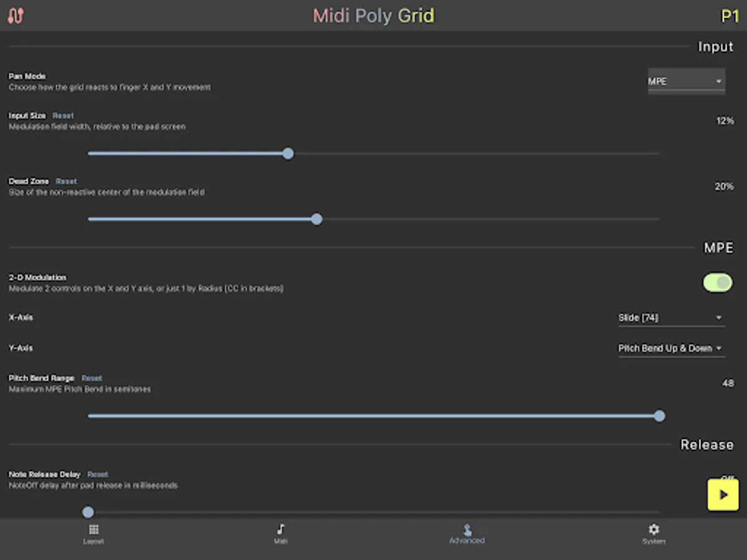The height and width of the screenshot is (560, 747).
Task: Switch to the Layout tab label
Action: click(93, 541)
